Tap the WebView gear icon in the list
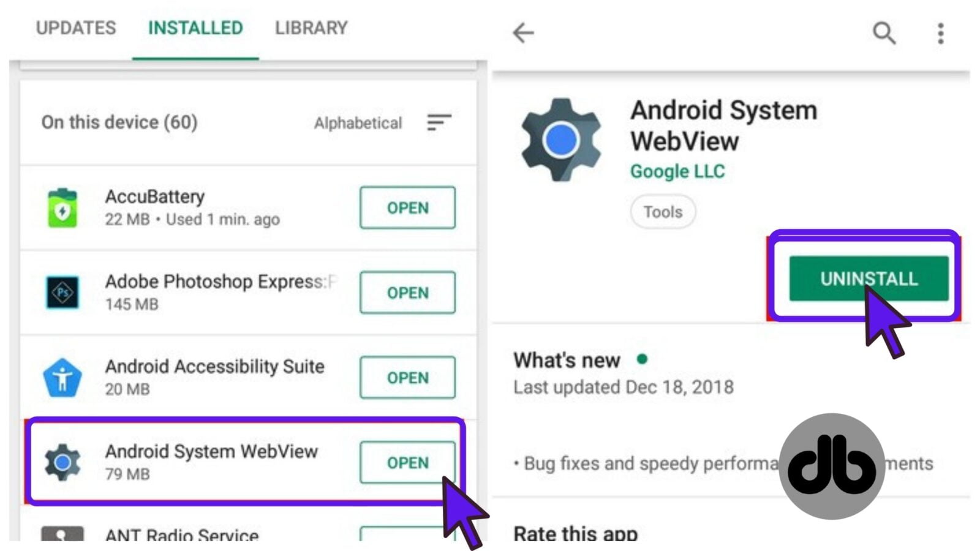 click(62, 462)
